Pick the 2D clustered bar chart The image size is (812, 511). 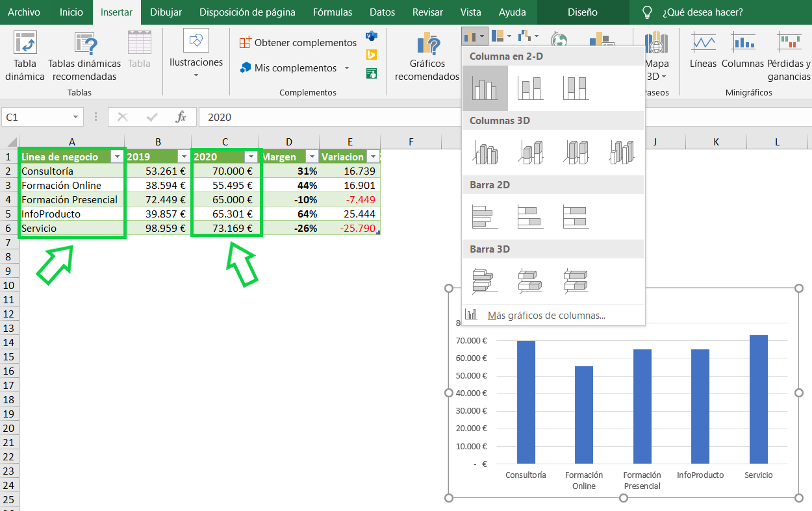485,216
